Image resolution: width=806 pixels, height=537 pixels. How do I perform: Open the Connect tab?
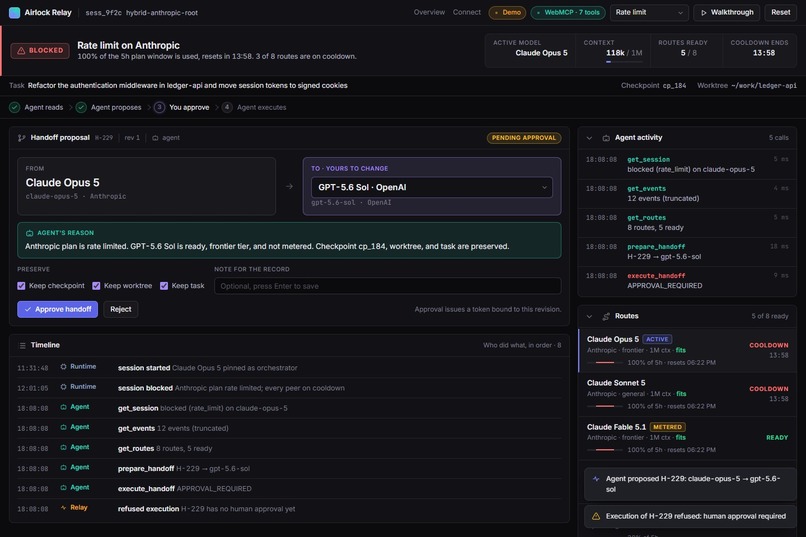coord(467,12)
